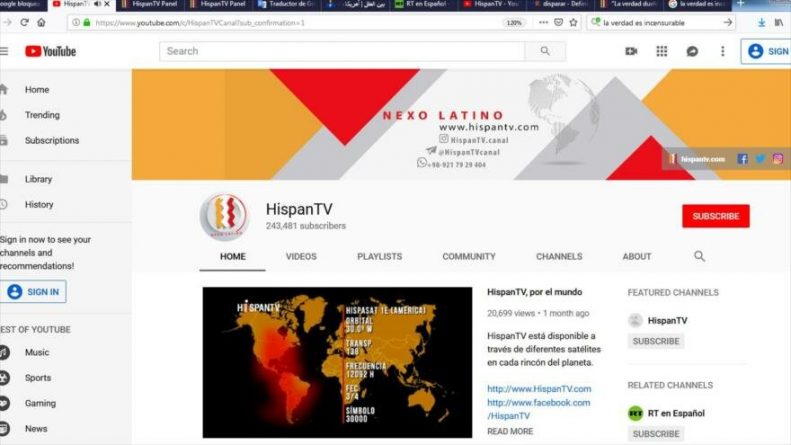This screenshot has height=445, width=791.
Task: Click the channel search magnifier icon
Action: 699,257
